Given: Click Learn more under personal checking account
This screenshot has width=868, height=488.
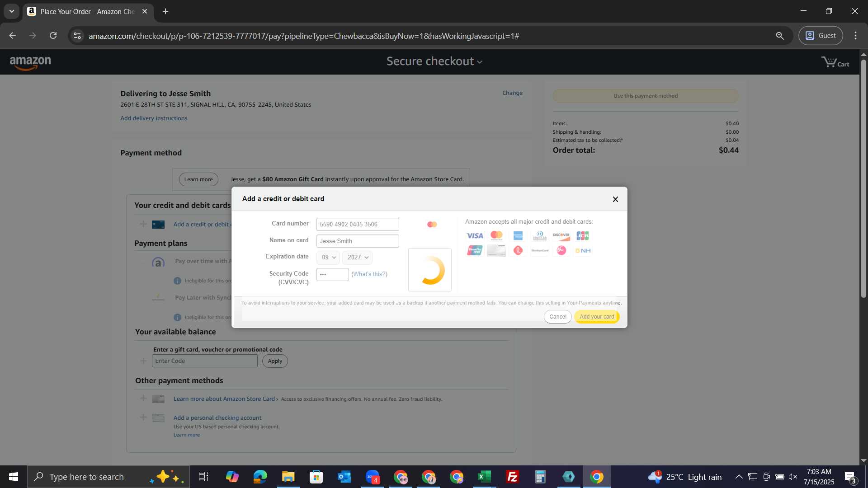Looking at the screenshot, I should pyautogui.click(x=187, y=435).
